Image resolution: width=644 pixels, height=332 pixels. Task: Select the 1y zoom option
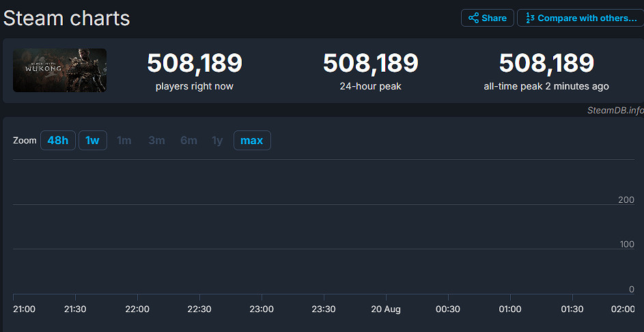click(217, 141)
